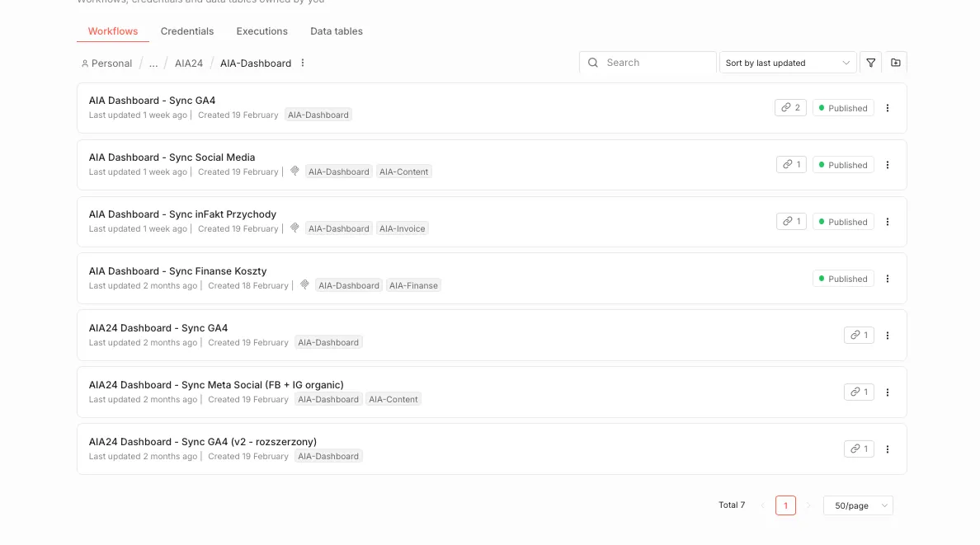Screen dimensions: 980x545
Task: Open actions menu for AIA Dashboard - Sync GA4
Action: pyautogui.click(x=888, y=108)
